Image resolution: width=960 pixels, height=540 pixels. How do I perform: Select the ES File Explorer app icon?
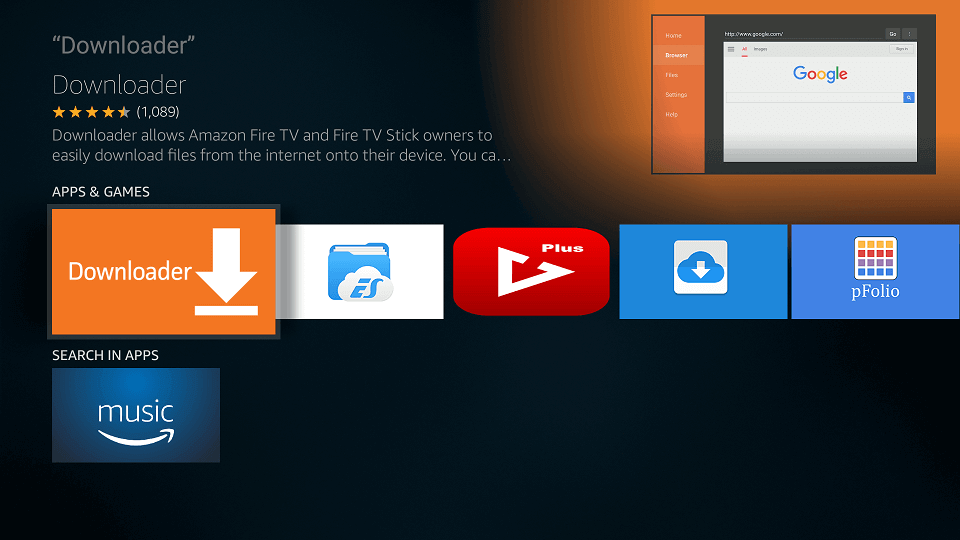tap(360, 272)
